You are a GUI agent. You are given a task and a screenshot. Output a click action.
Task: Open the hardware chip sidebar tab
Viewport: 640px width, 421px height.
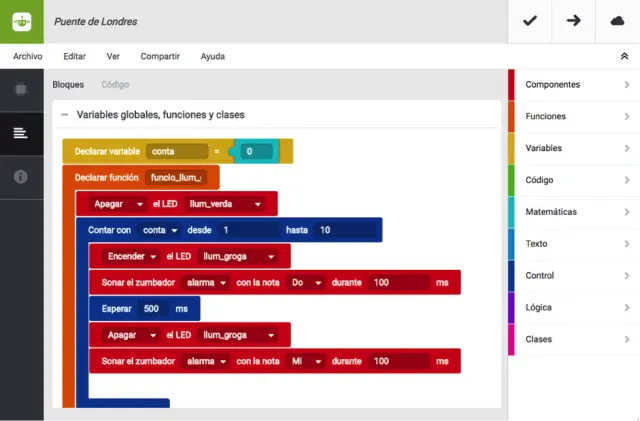pyautogui.click(x=21, y=90)
